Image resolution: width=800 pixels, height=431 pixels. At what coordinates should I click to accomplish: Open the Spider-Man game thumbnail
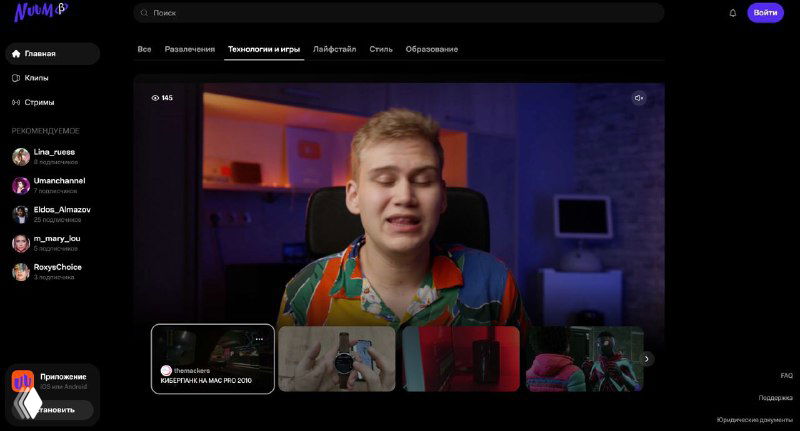point(585,359)
